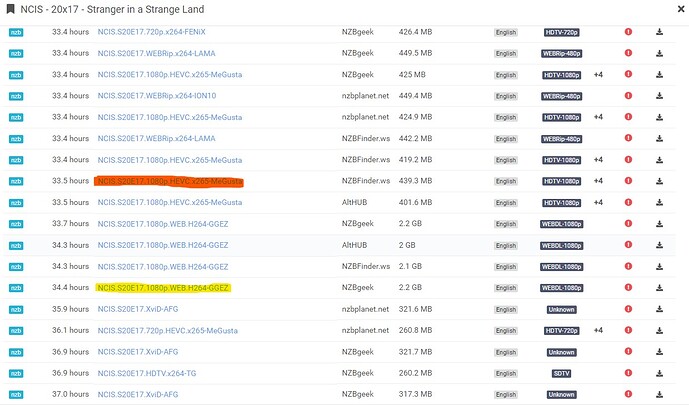Click WEBRip-480p badge on ION10 row
Viewport: 689px width, 405px height.
(x=562, y=96)
